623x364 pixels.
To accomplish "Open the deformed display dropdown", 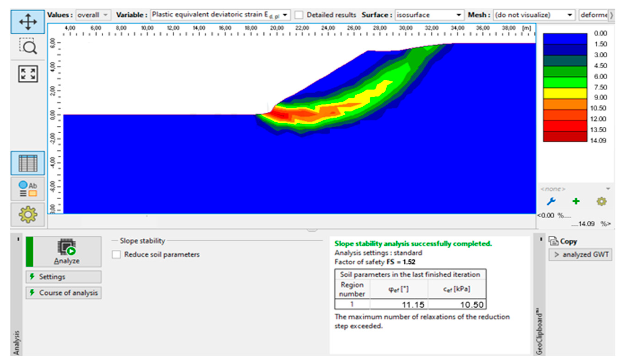I will (x=593, y=15).
